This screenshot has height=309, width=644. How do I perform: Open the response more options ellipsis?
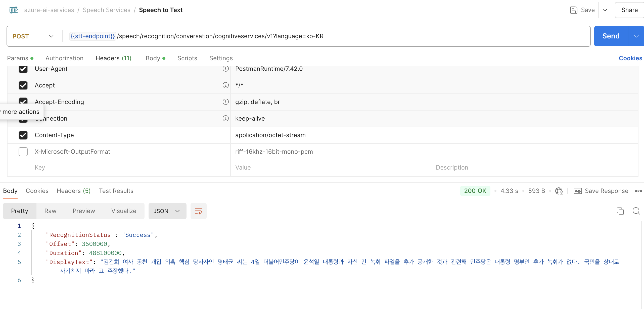point(638,191)
